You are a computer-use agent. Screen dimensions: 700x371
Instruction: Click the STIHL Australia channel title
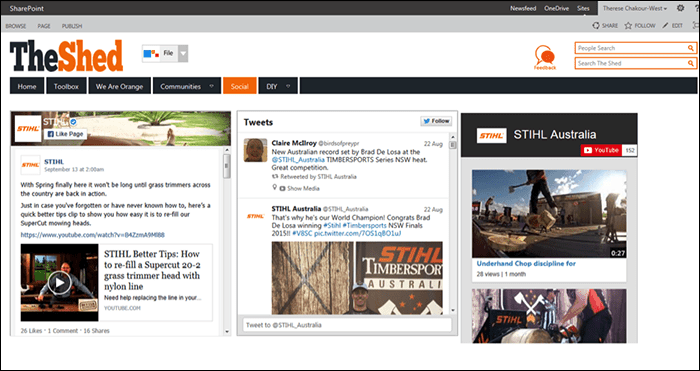(555, 134)
